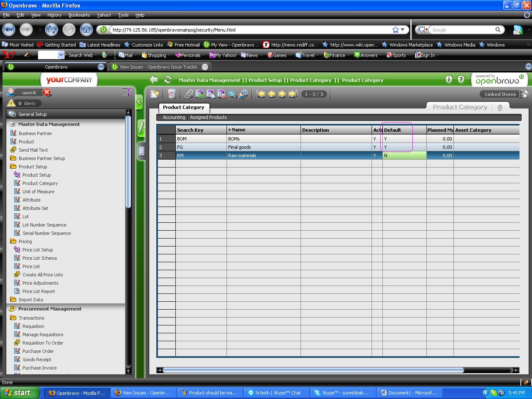Switch to Skype Chat taskbar button
The width and height of the screenshot is (532, 399).
pos(277,393)
